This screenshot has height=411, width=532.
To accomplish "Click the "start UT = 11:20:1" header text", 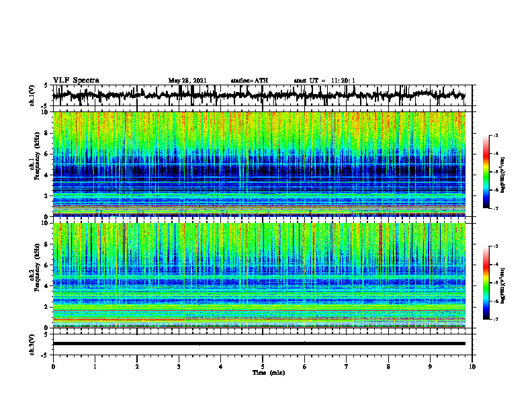I will [324, 81].
